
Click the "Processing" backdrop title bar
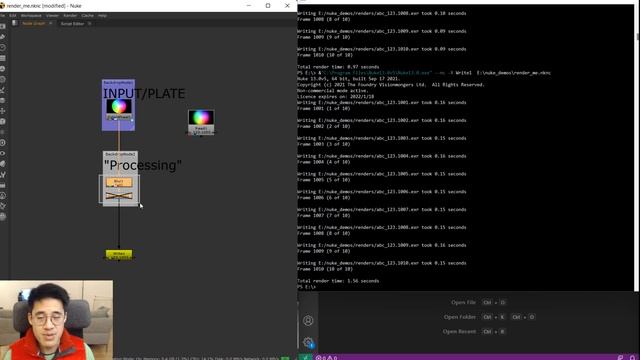click(120, 154)
